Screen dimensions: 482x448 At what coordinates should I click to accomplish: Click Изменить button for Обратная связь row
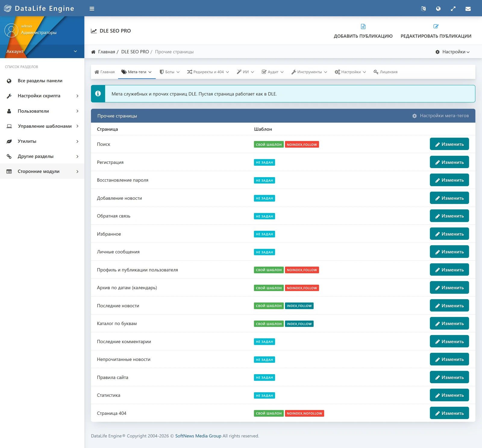(449, 216)
